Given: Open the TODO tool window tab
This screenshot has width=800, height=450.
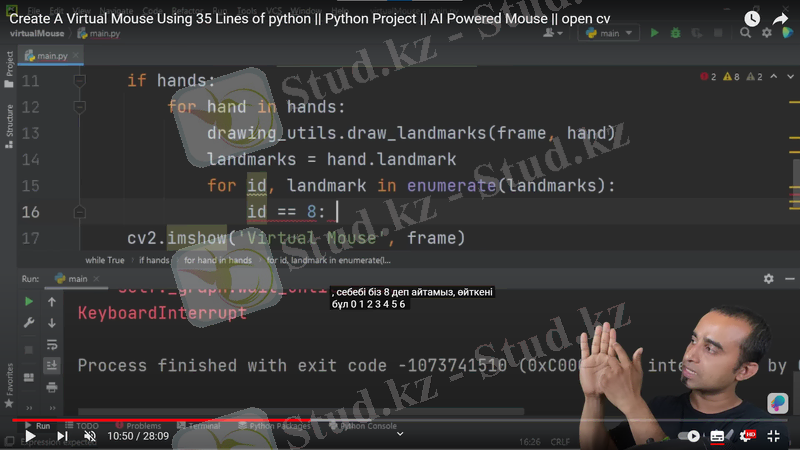Looking at the screenshot, I should [x=82, y=426].
